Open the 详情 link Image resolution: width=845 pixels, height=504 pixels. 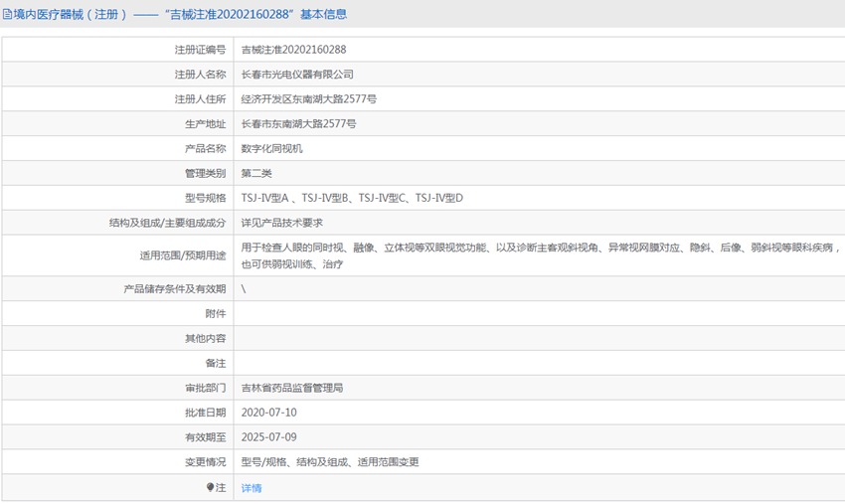pos(252,488)
